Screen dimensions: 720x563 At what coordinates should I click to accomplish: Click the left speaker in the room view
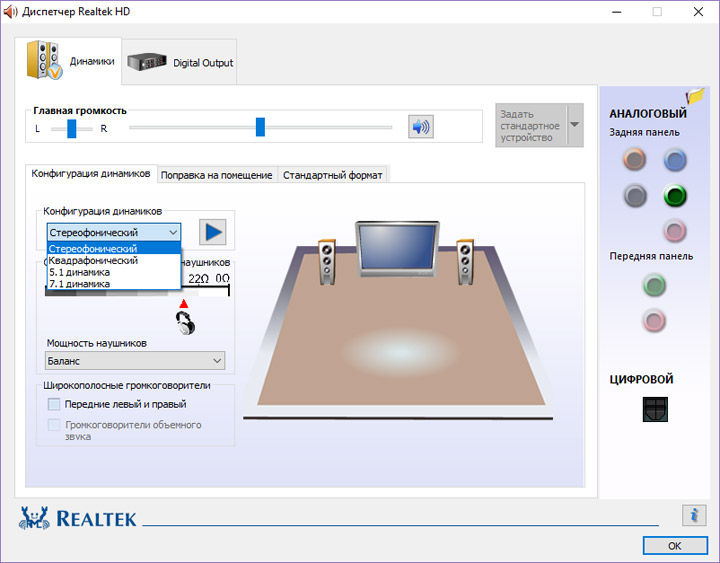click(327, 262)
